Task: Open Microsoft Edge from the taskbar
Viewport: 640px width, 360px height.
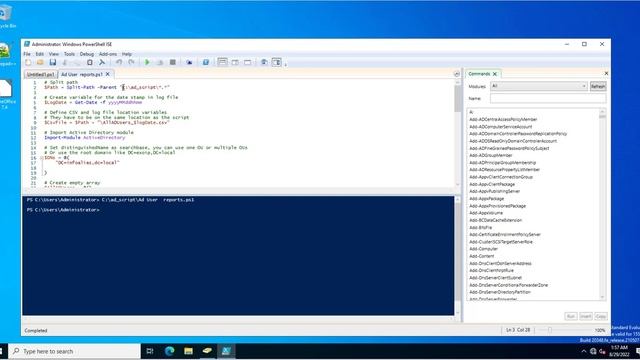Action: [169, 351]
